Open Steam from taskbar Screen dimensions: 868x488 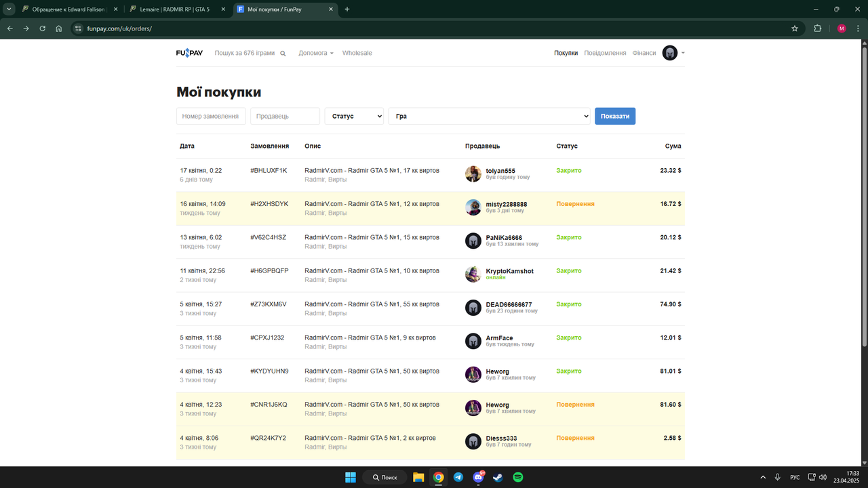pyautogui.click(x=498, y=477)
